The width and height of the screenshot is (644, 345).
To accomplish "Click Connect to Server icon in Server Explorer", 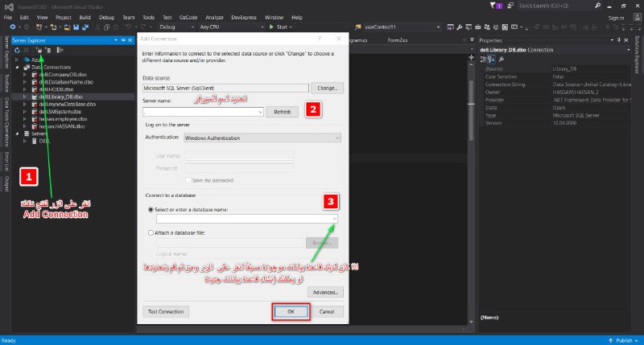I will 48,50.
